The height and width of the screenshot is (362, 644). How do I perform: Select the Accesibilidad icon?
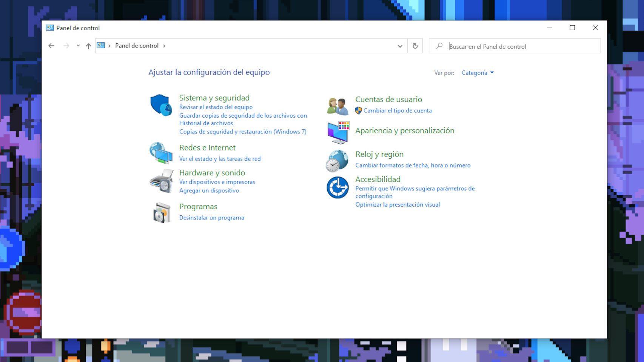[x=337, y=187]
